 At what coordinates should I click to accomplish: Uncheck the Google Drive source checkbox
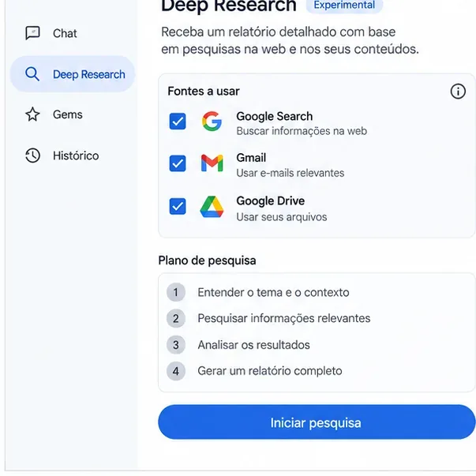[x=178, y=207]
